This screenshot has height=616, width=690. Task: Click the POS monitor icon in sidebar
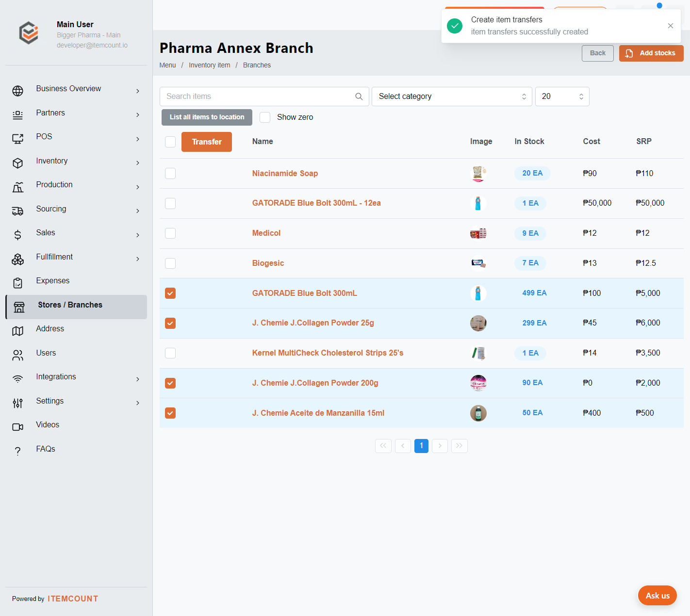coord(18,139)
